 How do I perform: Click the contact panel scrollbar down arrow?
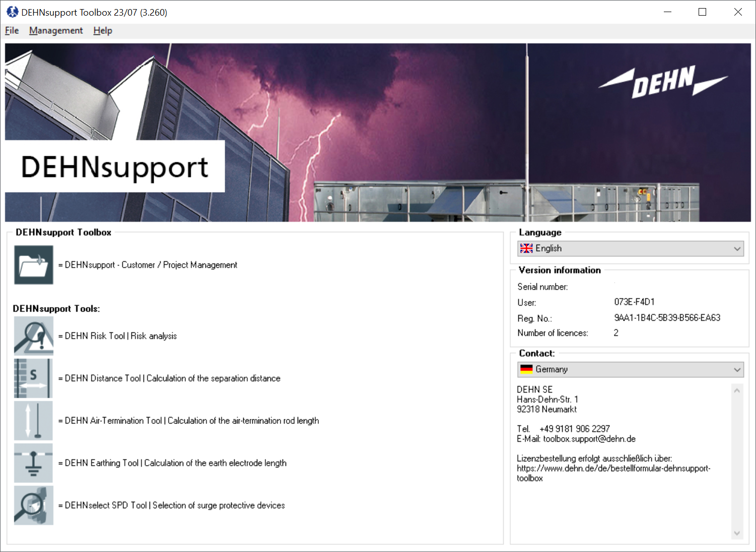[738, 533]
